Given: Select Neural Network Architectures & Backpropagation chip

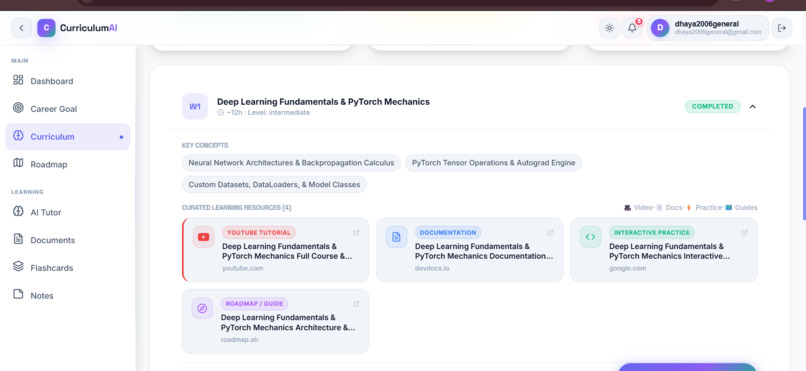Looking at the screenshot, I should click(291, 163).
